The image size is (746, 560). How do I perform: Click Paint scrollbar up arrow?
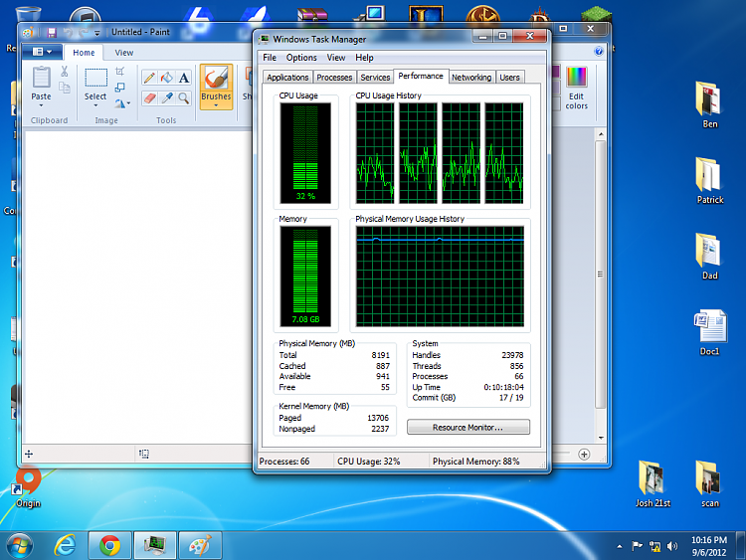[601, 134]
